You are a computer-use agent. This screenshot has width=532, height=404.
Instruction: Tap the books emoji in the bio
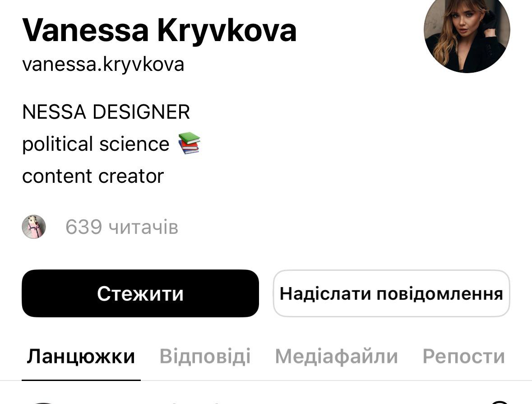pyautogui.click(x=189, y=144)
